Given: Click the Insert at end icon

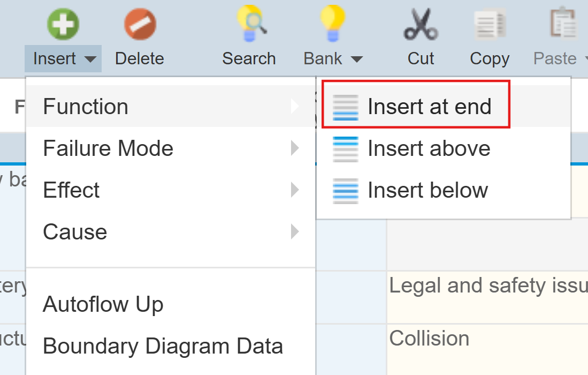Looking at the screenshot, I should click(345, 107).
